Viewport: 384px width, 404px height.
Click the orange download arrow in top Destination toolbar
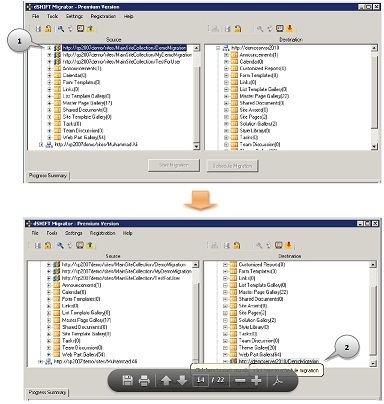click(x=290, y=29)
